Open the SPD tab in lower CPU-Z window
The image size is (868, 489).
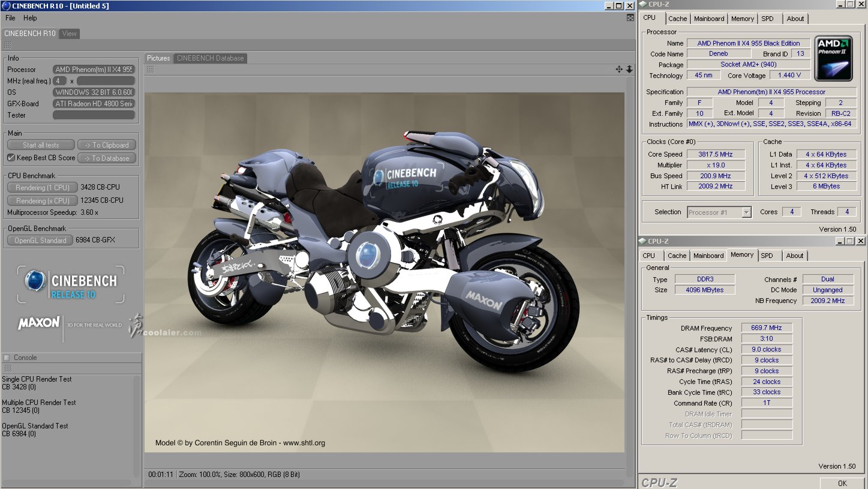click(x=767, y=256)
